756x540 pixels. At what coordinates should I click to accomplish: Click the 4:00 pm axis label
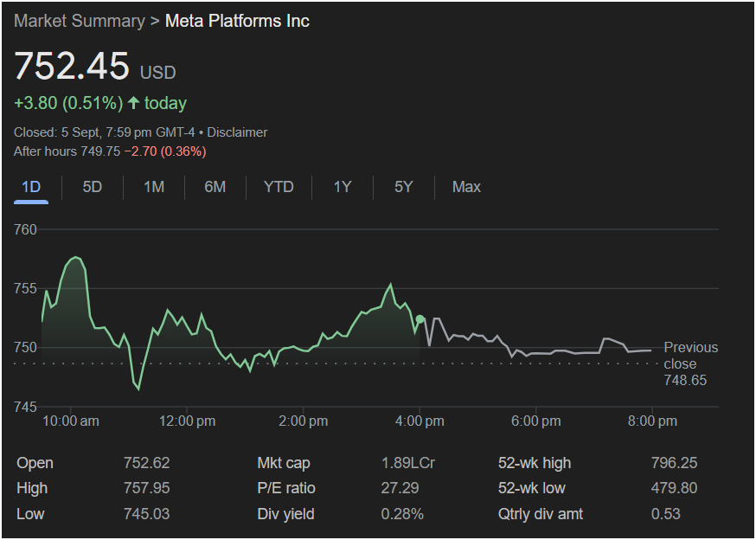tap(420, 421)
